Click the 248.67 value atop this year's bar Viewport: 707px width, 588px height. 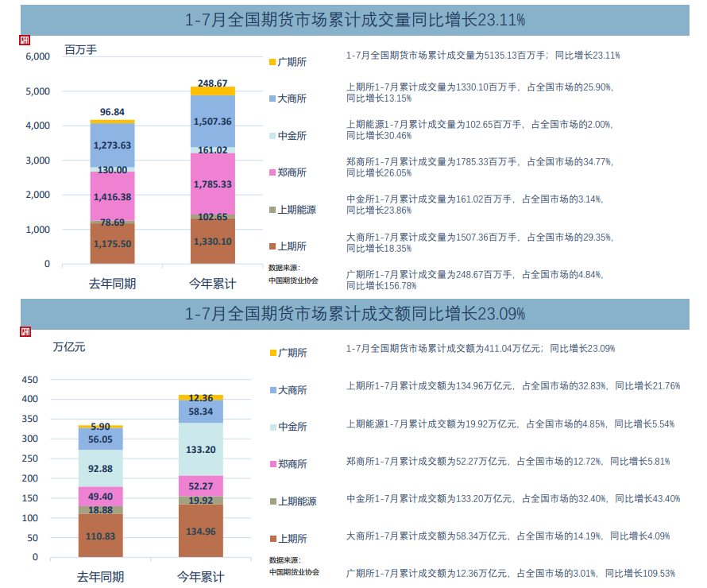pyautogui.click(x=212, y=83)
